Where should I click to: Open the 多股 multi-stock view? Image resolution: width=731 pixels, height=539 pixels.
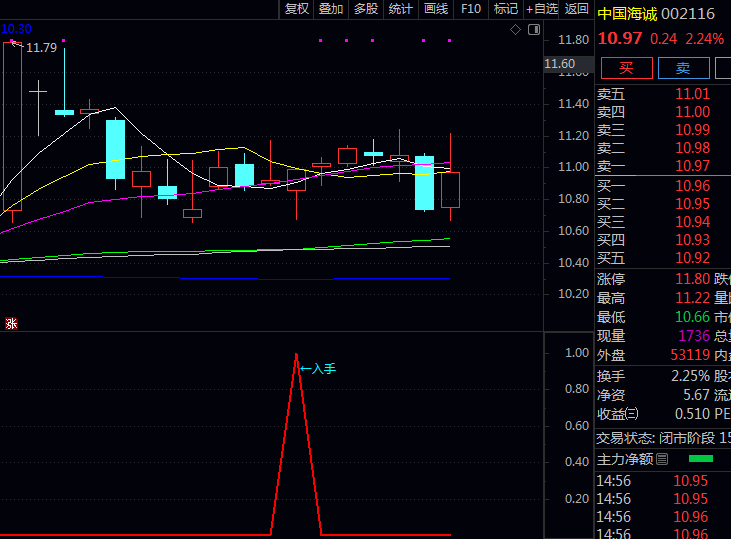(366, 9)
